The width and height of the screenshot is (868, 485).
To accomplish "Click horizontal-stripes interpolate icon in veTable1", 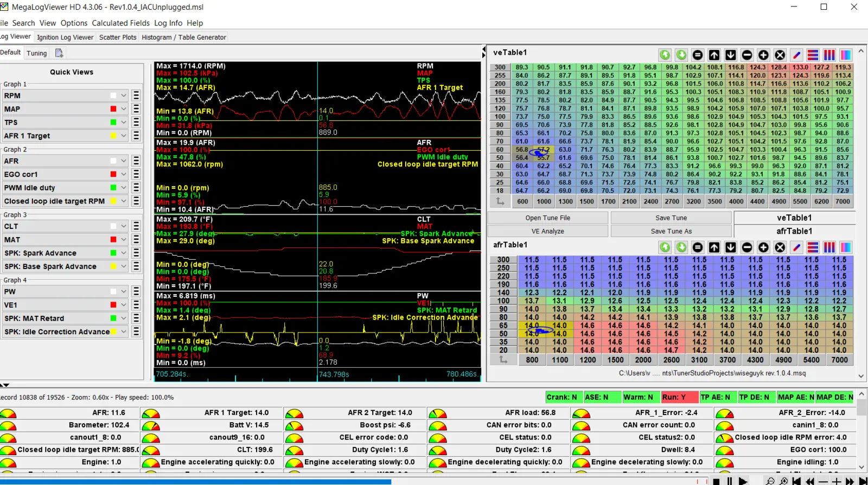I will 813,55.
